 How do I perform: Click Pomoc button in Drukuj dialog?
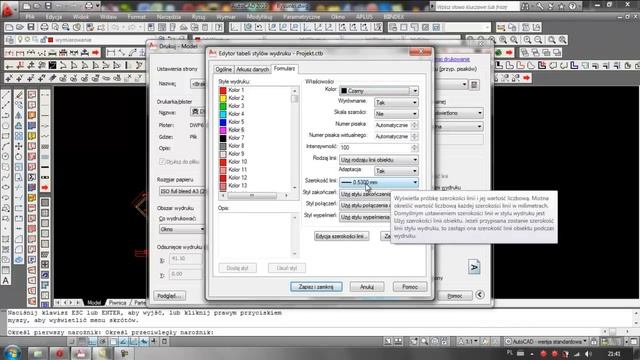(x=455, y=296)
